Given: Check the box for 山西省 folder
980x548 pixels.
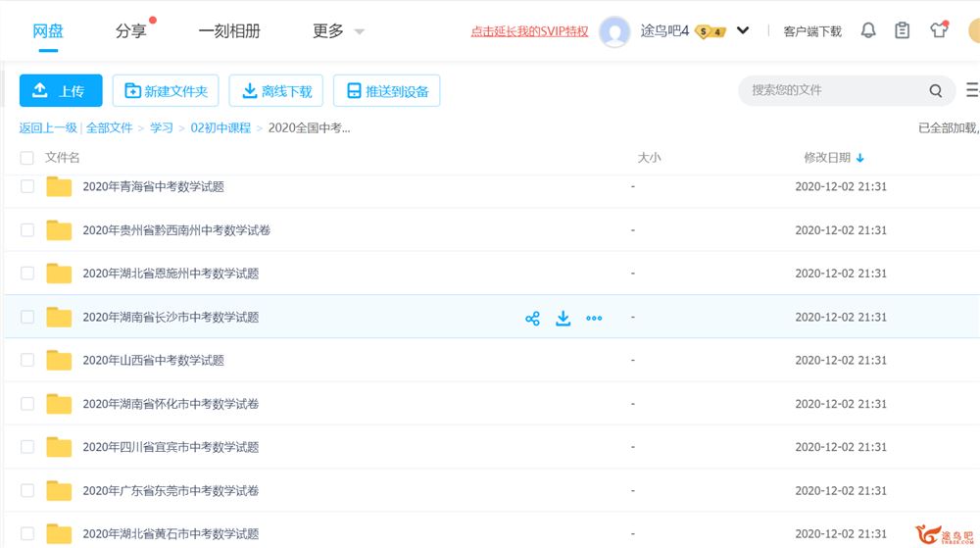Looking at the screenshot, I should coord(26,360).
